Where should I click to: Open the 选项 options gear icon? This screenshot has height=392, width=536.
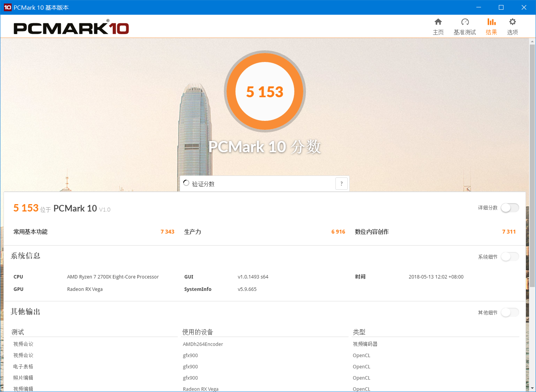(512, 22)
